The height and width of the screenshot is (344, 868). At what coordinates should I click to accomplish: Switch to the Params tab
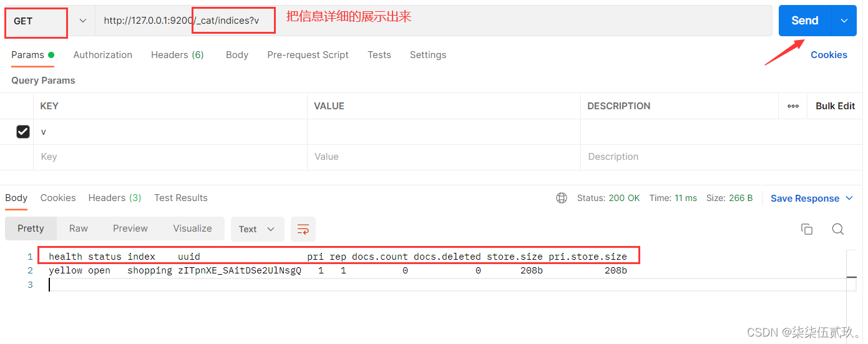click(32, 55)
